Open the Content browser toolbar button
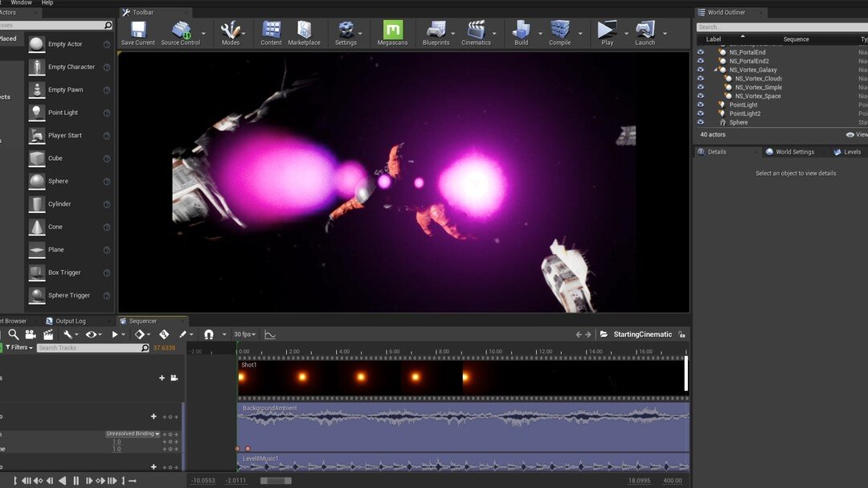This screenshot has height=488, width=868. (x=272, y=33)
